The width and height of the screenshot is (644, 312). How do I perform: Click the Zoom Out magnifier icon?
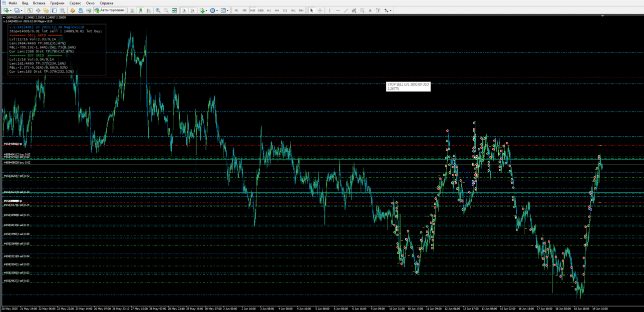tap(166, 10)
